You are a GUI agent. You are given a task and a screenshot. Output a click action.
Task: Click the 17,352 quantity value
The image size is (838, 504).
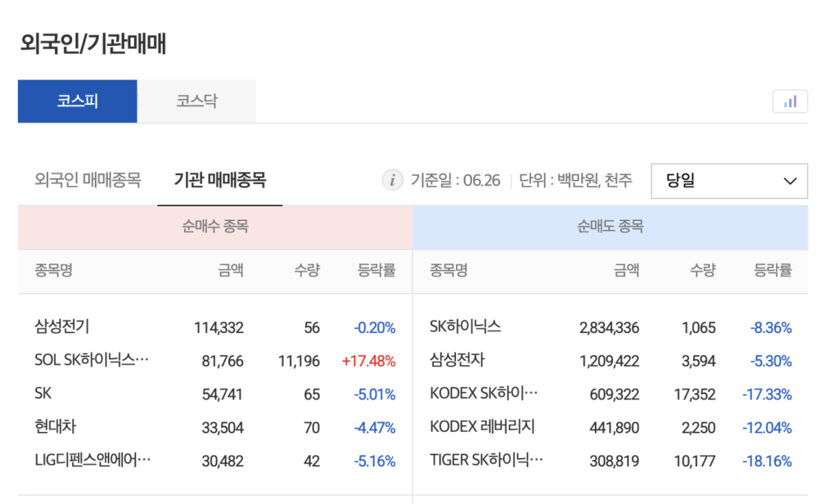(x=695, y=394)
